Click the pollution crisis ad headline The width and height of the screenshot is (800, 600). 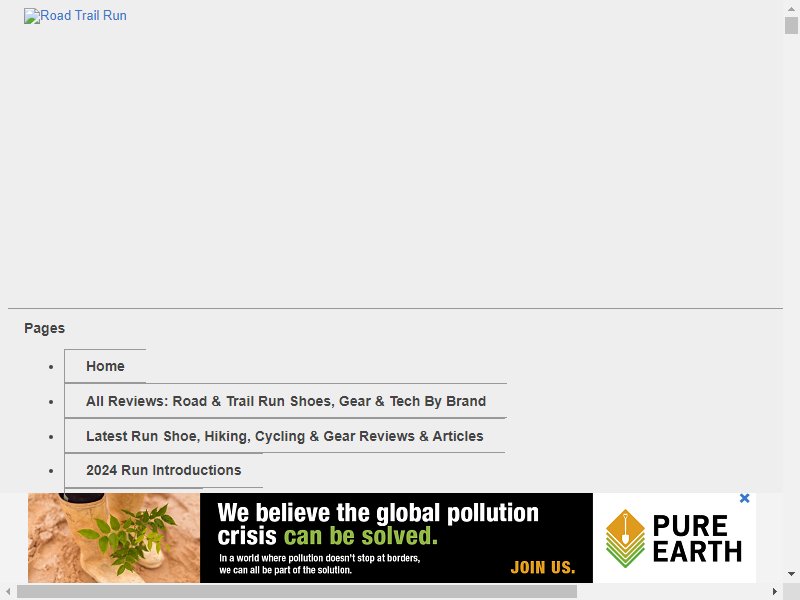[x=378, y=524]
